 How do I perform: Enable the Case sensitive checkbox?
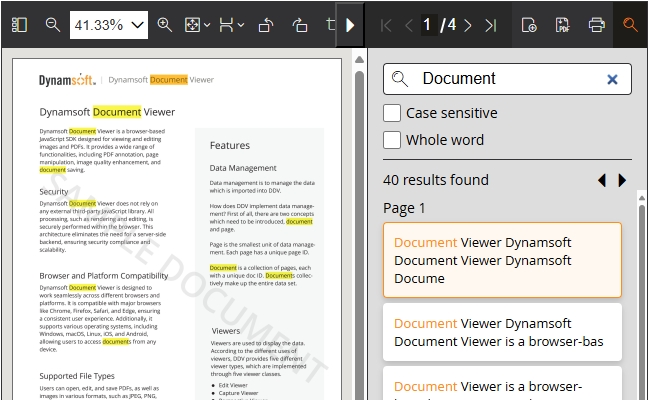[x=393, y=113]
